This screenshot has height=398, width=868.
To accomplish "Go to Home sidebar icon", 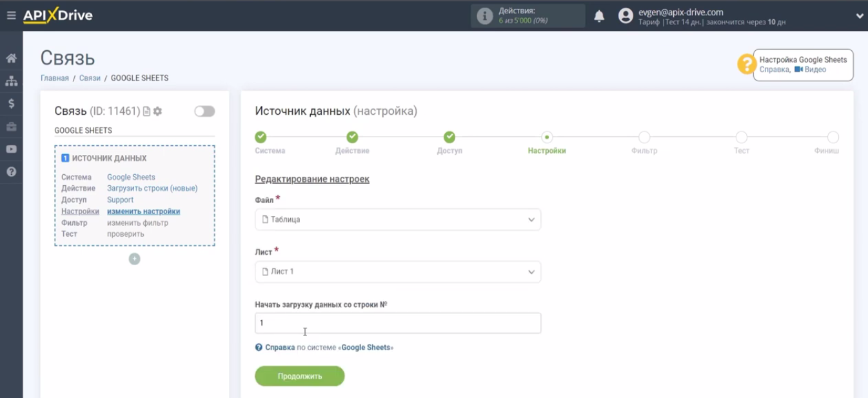I will coord(11,58).
